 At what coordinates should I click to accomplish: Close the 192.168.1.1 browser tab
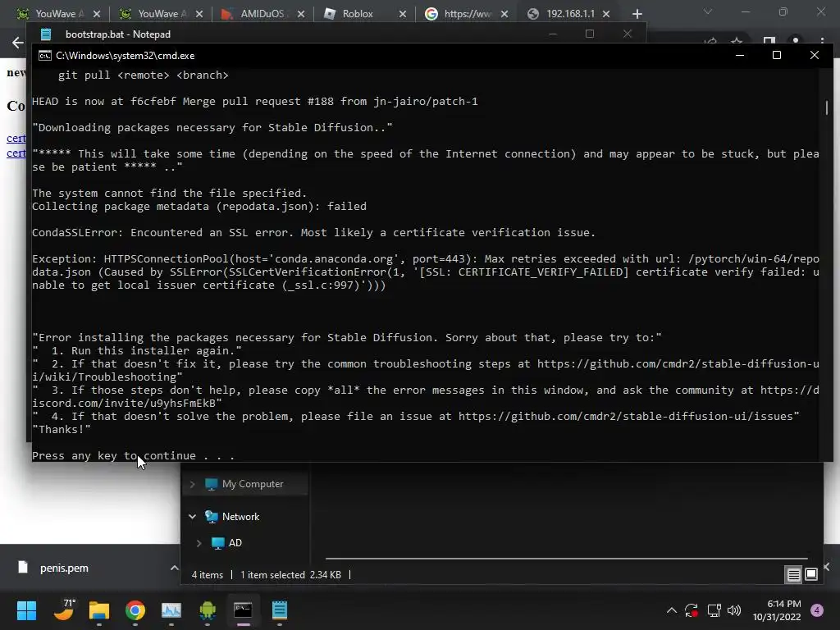coord(606,14)
